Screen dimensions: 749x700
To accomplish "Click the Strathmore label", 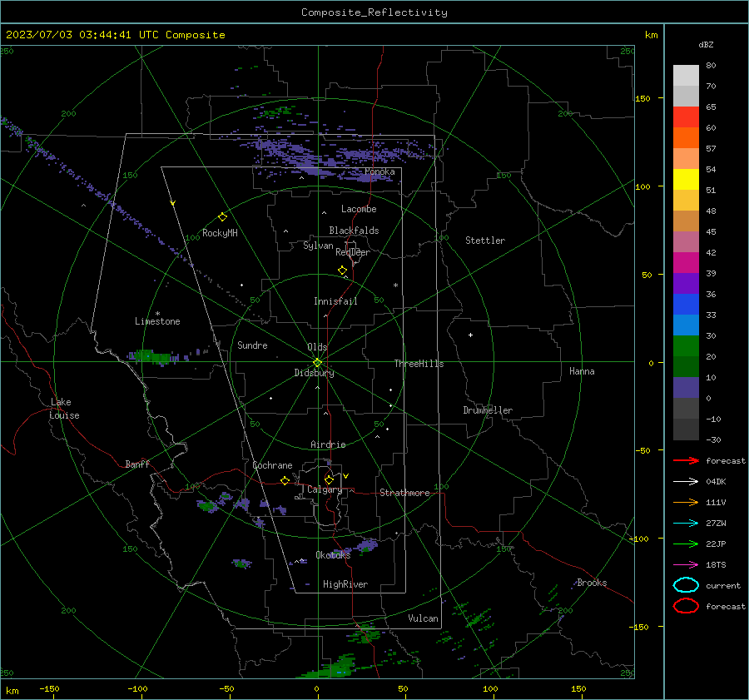I will pyautogui.click(x=404, y=493).
